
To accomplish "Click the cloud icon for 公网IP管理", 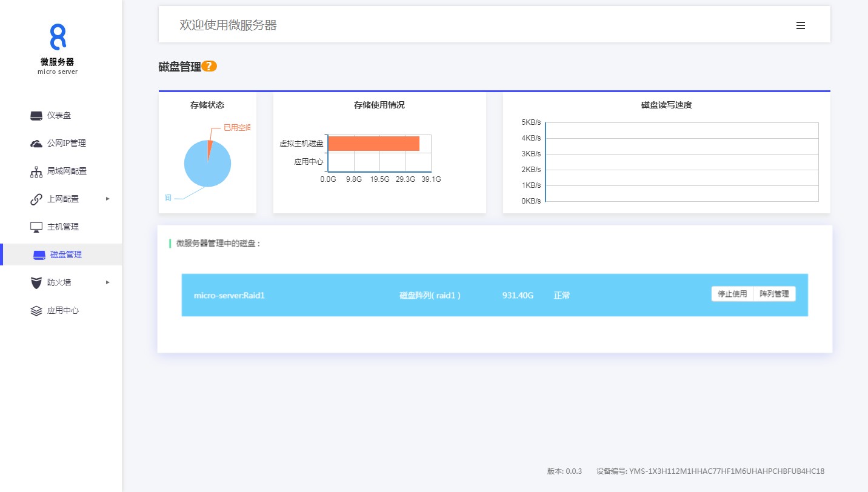I will point(36,144).
